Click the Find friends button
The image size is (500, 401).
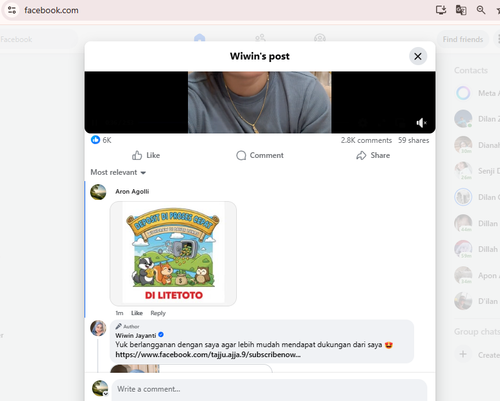(463, 39)
